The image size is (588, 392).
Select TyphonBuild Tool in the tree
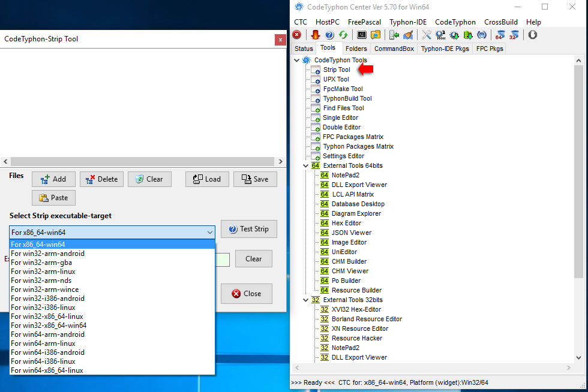(347, 98)
